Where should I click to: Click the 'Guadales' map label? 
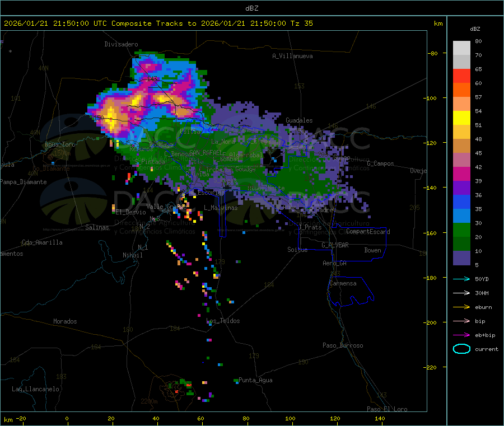pos(299,120)
